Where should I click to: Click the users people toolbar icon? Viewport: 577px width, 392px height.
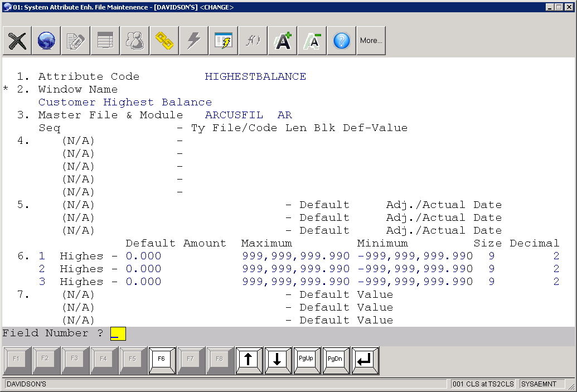135,41
